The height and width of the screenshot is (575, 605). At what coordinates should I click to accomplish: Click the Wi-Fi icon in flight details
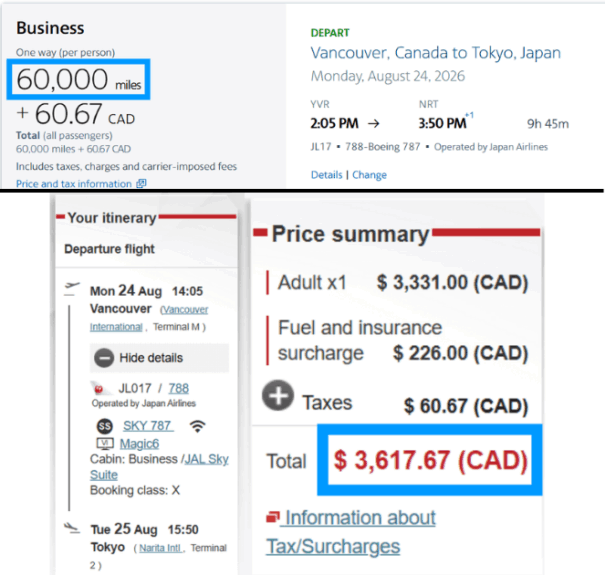click(x=198, y=426)
